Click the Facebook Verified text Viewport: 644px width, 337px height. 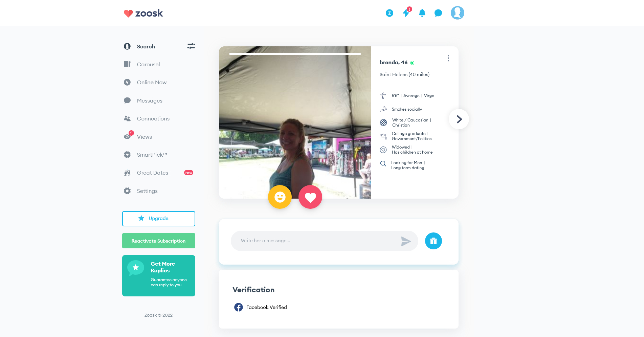click(266, 307)
